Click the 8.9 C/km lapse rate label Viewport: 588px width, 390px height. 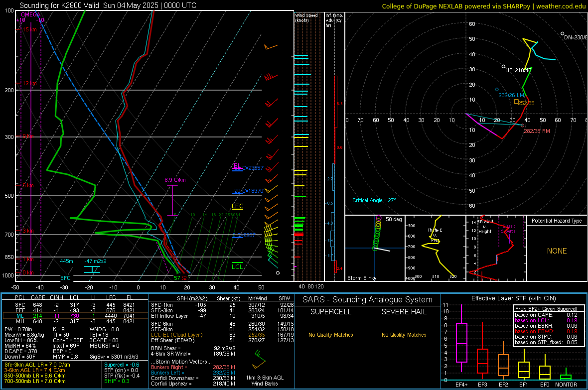(x=175, y=180)
